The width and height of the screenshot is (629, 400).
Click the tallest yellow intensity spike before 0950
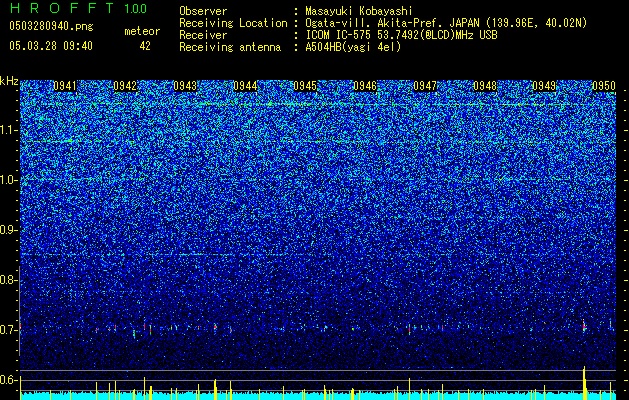click(584, 383)
